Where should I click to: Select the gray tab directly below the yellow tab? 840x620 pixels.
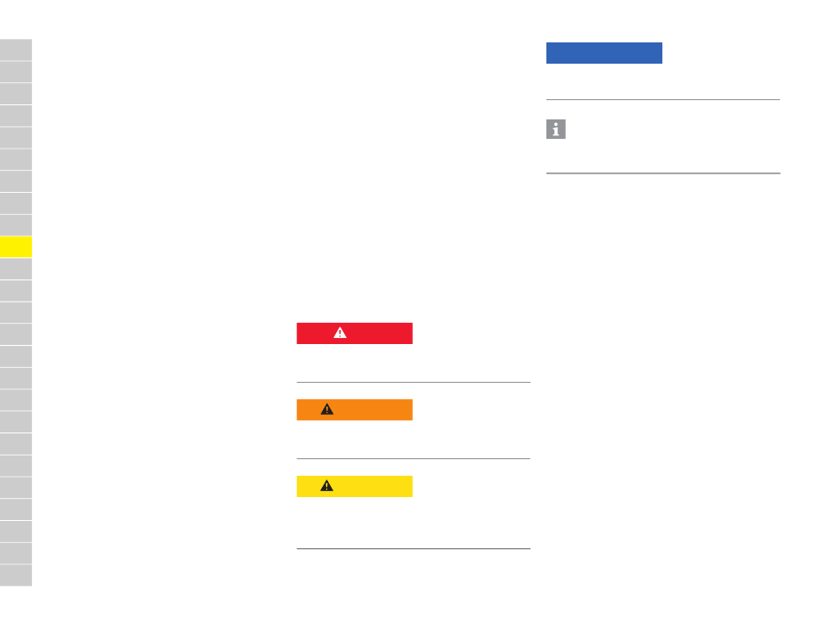tap(16, 269)
